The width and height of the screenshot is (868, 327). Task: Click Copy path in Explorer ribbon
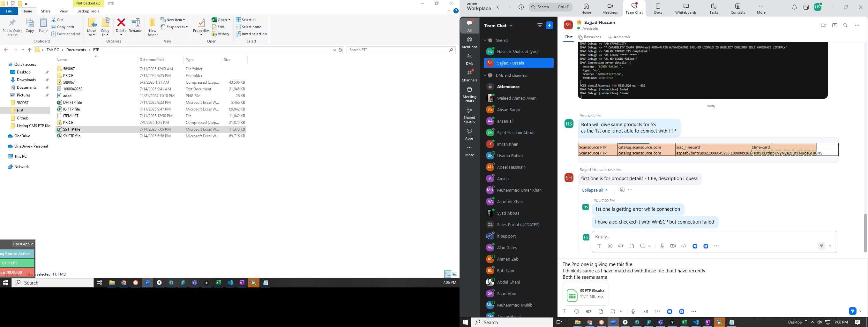[x=63, y=27]
